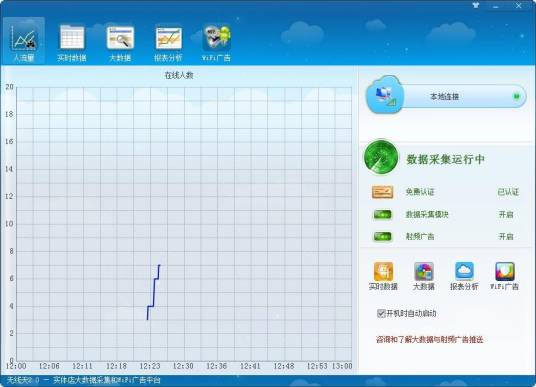
Task: Click the green status dot on 本地连接
Action: (517, 96)
